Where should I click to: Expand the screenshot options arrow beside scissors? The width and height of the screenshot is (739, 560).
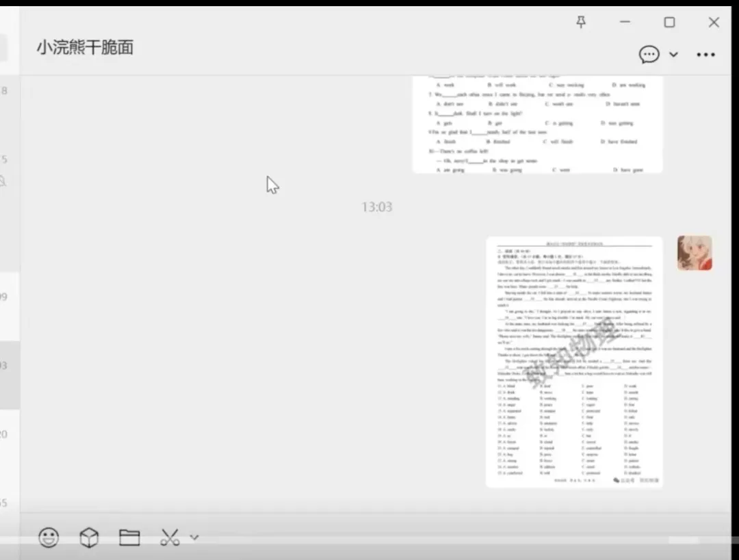coord(194,537)
